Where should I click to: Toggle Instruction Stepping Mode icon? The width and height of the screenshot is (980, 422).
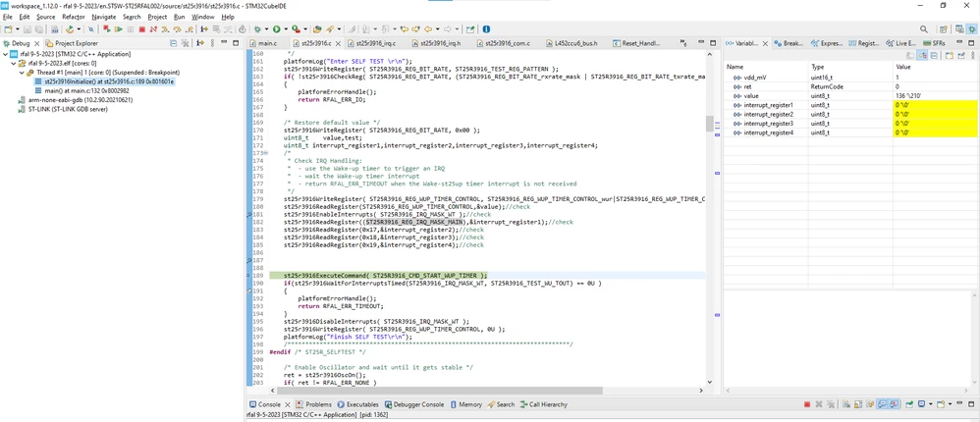pos(204,28)
